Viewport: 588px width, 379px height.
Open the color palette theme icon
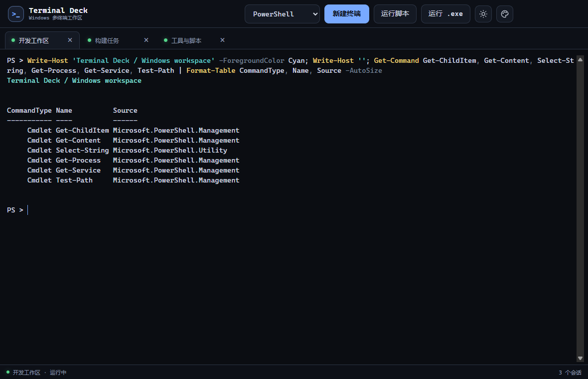[x=505, y=14]
